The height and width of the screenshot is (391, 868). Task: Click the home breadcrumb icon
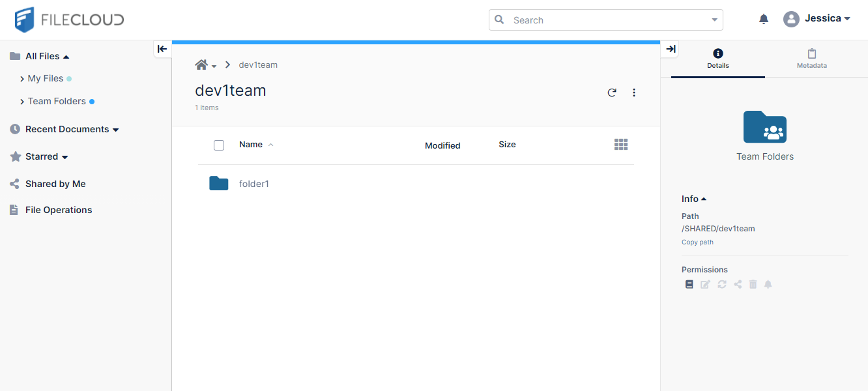click(x=201, y=65)
